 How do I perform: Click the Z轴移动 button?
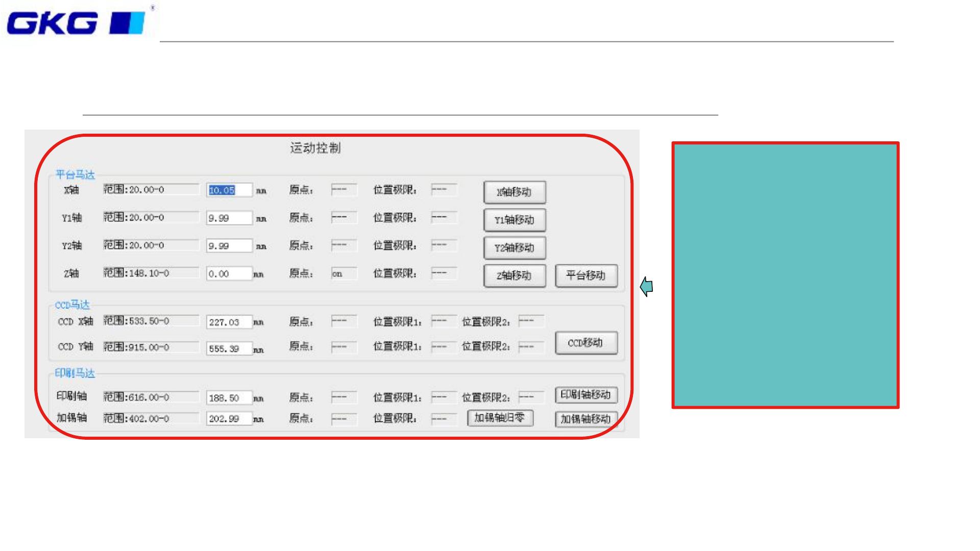point(514,275)
